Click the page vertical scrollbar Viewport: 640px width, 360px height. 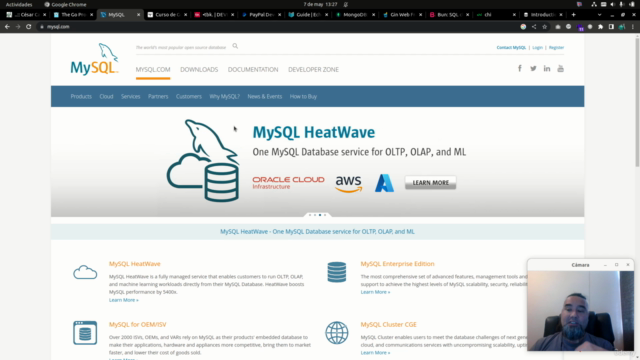[x=637, y=102]
